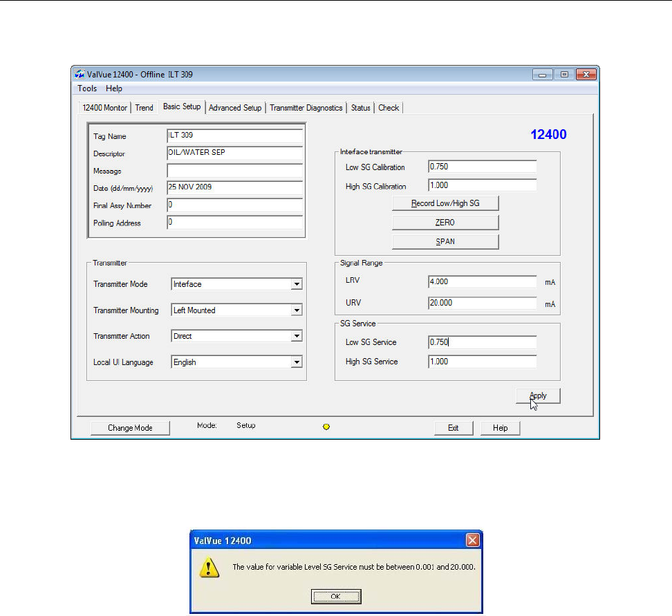
Task: Switch to the 12400 Monitor tab
Action: click(104, 108)
